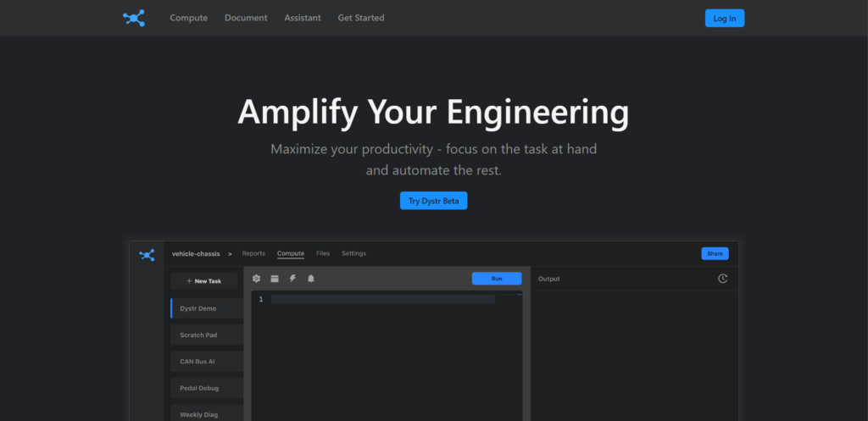
Task: Create a New Task
Action: 203,280
